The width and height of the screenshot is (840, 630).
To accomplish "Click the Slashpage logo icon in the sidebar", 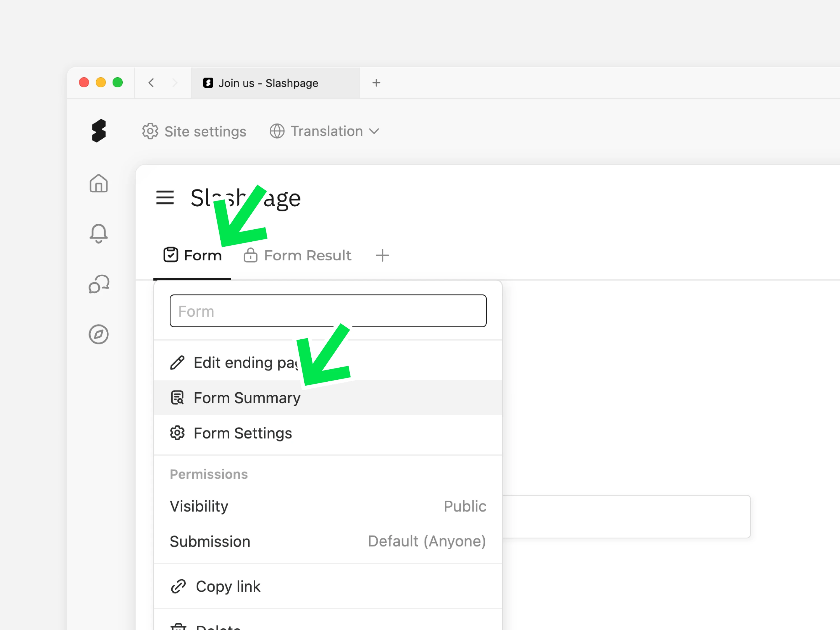I will pyautogui.click(x=99, y=131).
